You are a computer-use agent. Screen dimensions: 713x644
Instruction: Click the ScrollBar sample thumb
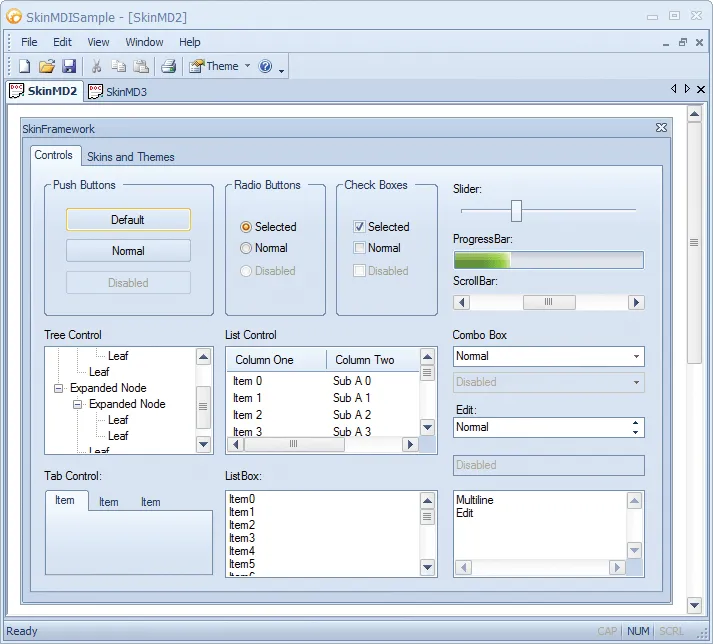pos(549,302)
